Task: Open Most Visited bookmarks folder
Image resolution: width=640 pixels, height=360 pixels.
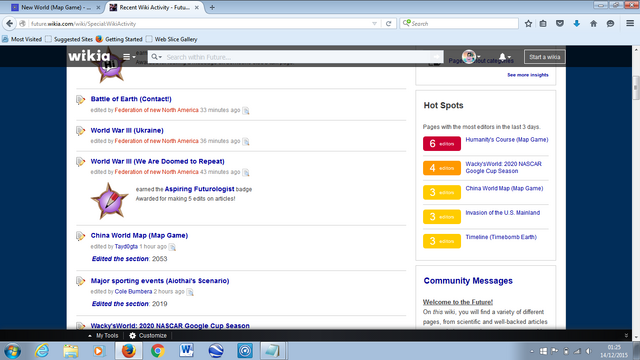Action: [22, 39]
